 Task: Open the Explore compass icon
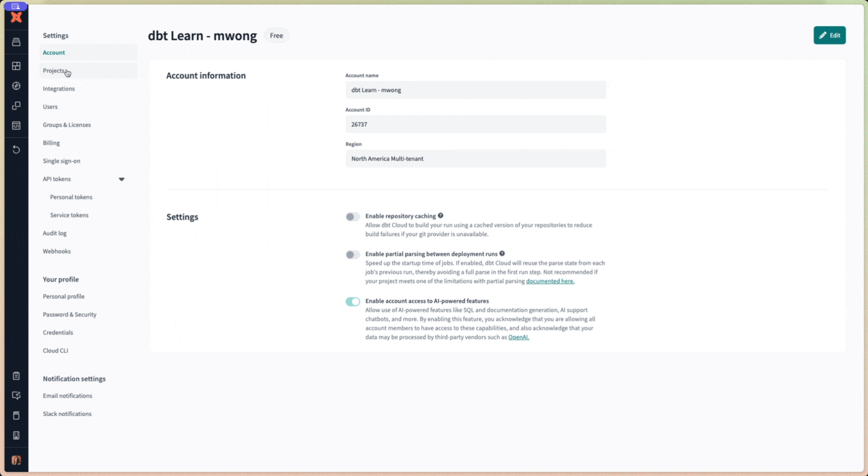(x=16, y=86)
